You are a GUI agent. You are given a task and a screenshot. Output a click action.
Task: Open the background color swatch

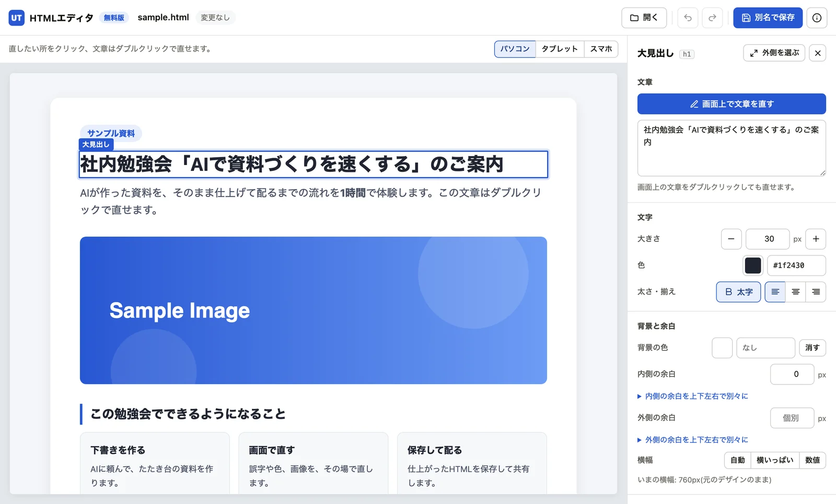pos(722,348)
